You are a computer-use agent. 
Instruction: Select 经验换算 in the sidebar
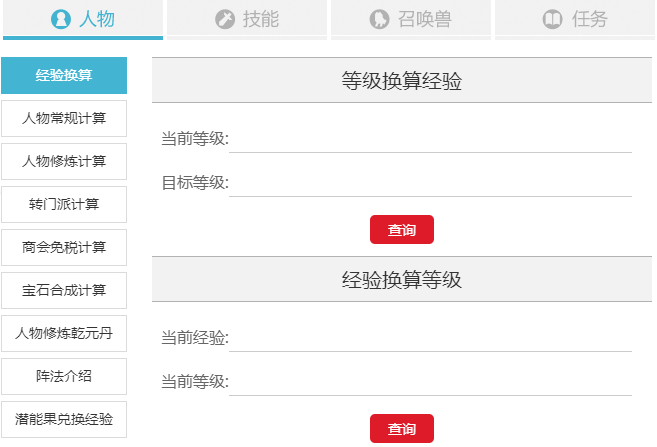[x=64, y=76]
